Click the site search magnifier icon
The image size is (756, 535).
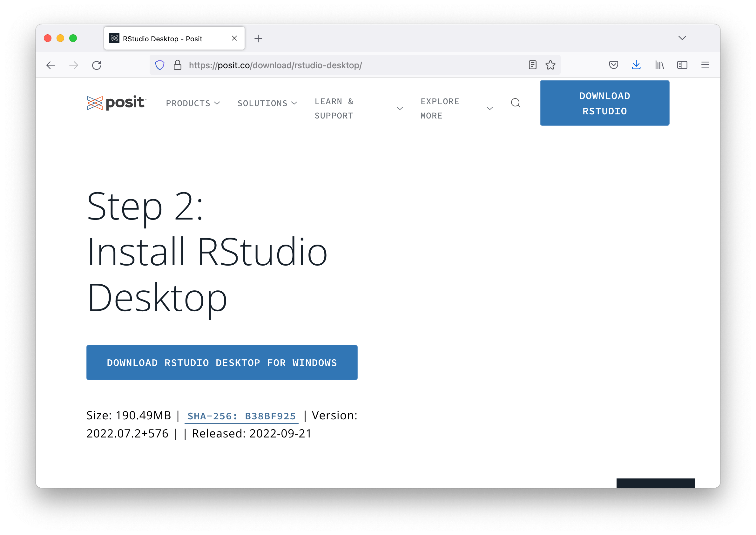pyautogui.click(x=516, y=103)
